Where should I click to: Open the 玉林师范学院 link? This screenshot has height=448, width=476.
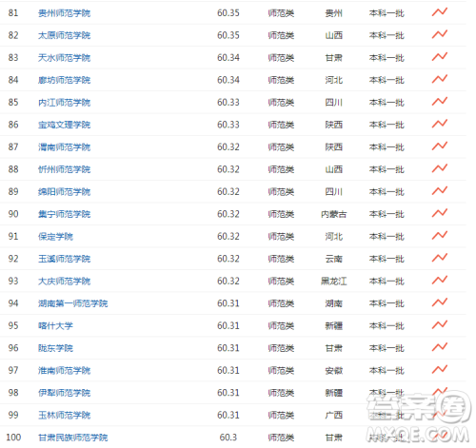point(64,416)
